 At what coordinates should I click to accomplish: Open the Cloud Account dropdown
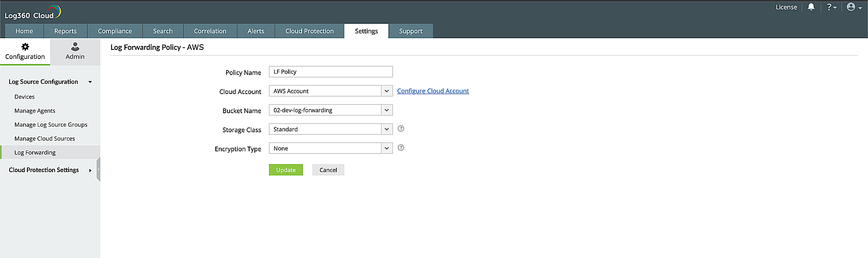[386, 91]
